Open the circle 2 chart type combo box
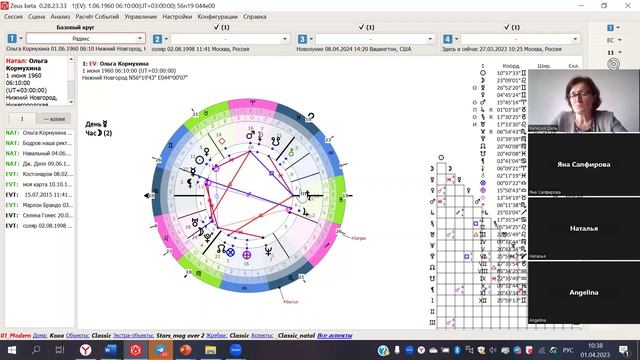 click(230, 39)
